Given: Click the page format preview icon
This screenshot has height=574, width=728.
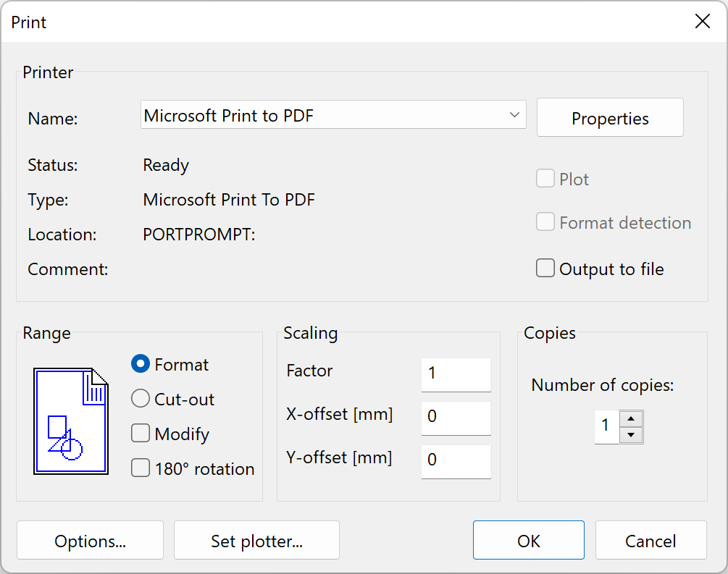Looking at the screenshot, I should pyautogui.click(x=71, y=421).
